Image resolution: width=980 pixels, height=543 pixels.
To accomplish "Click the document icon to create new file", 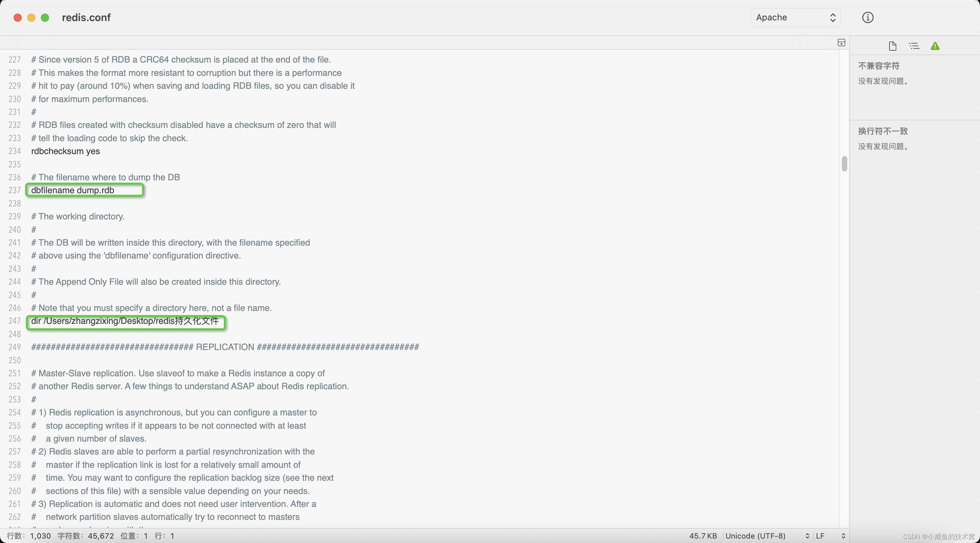I will (x=891, y=46).
